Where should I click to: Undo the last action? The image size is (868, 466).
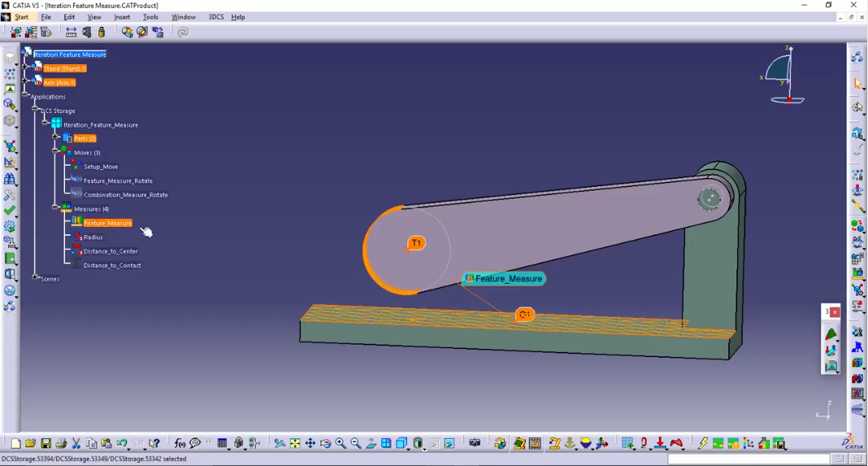122,443
